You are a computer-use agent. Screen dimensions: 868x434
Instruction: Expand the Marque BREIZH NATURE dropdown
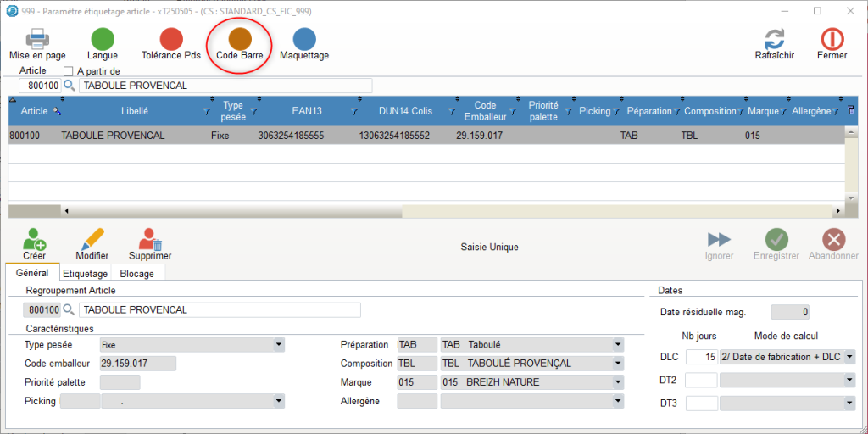point(617,382)
